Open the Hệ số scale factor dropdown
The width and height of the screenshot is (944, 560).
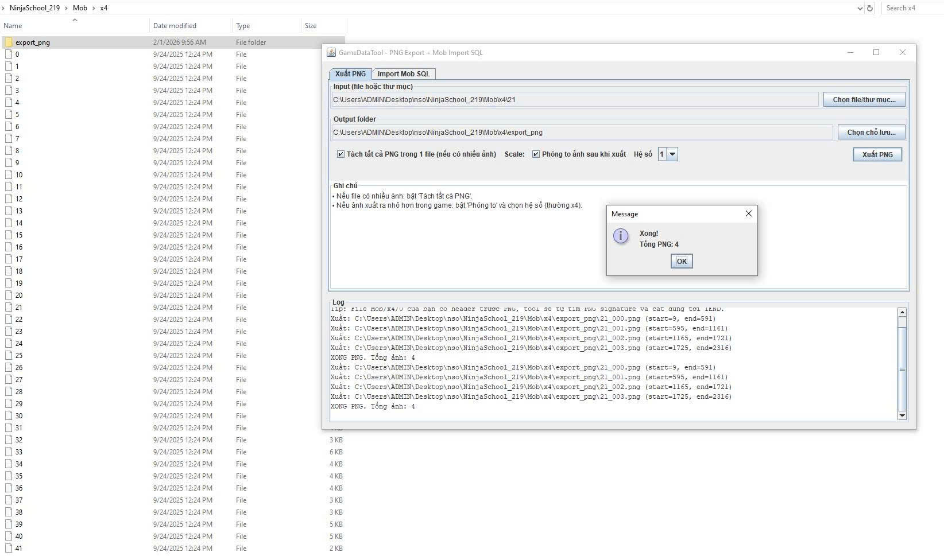click(x=672, y=154)
